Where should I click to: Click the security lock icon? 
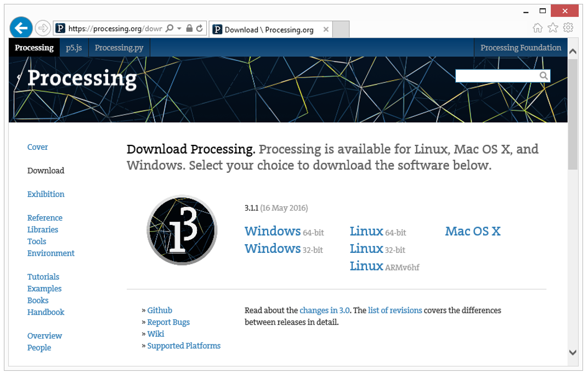pos(189,28)
